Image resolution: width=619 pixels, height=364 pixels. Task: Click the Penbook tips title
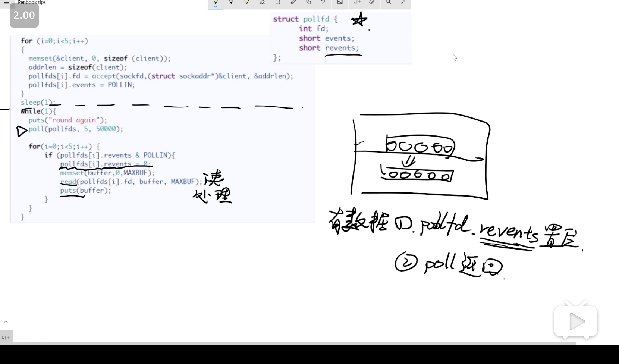(32, 2)
